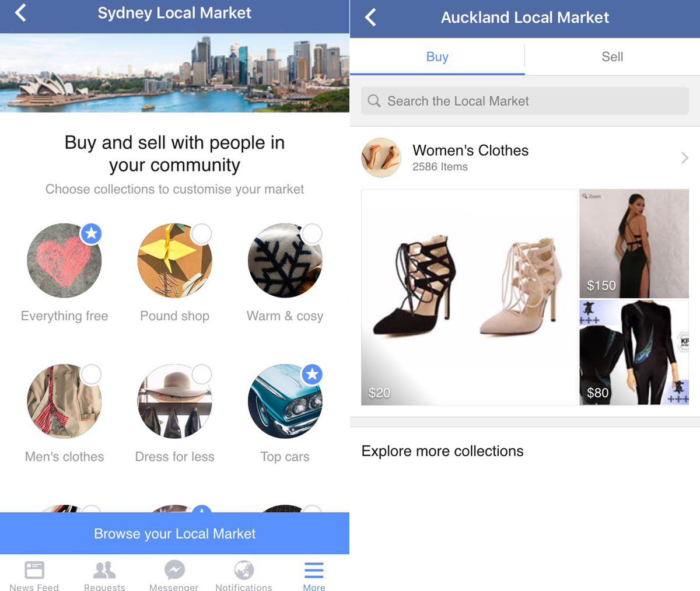
Task: Open Explore more collections
Action: [443, 451]
